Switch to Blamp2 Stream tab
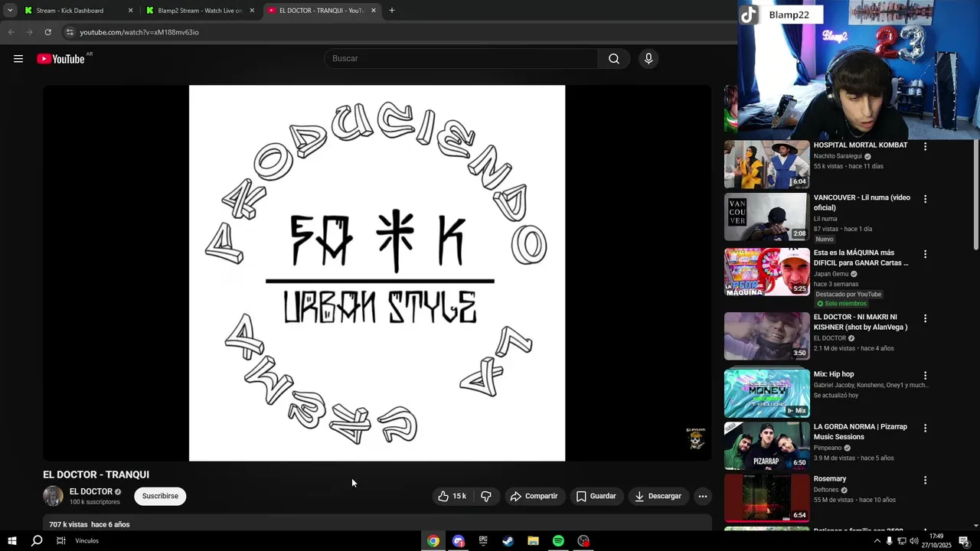This screenshot has height=551, width=980. [x=201, y=11]
